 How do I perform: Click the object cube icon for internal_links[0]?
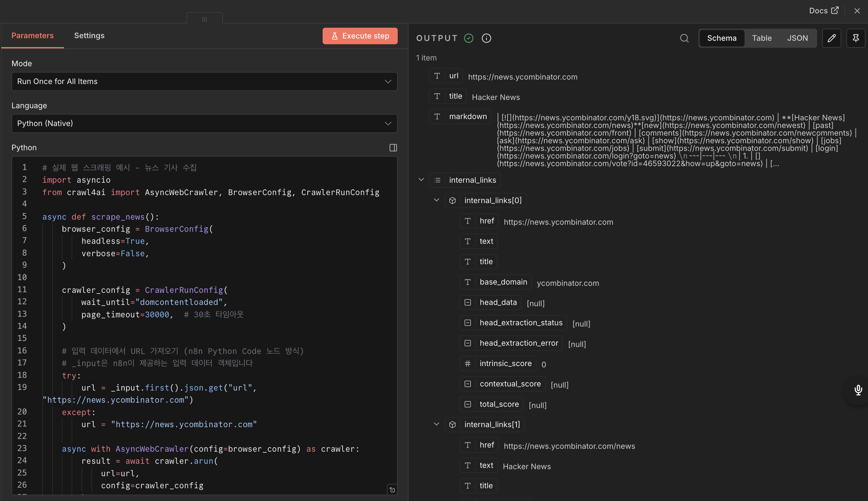tap(452, 200)
